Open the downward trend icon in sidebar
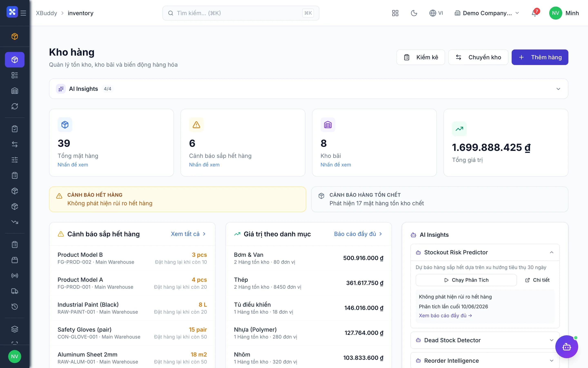 coord(14,222)
